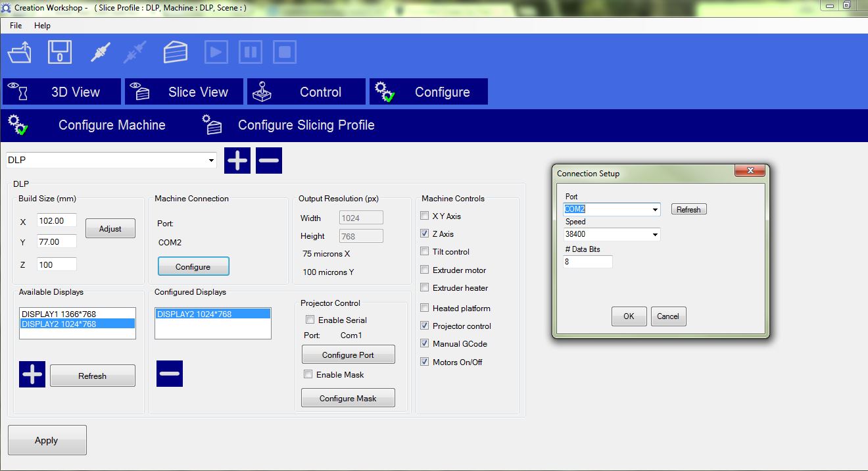Expand the DLP machine profile dropdown
This screenshot has height=471, width=868.
coord(211,161)
